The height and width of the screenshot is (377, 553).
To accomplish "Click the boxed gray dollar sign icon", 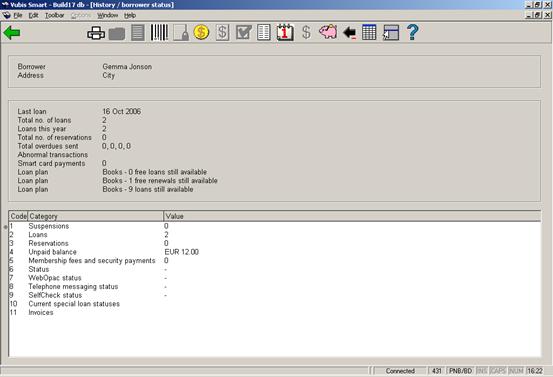I will point(222,33).
